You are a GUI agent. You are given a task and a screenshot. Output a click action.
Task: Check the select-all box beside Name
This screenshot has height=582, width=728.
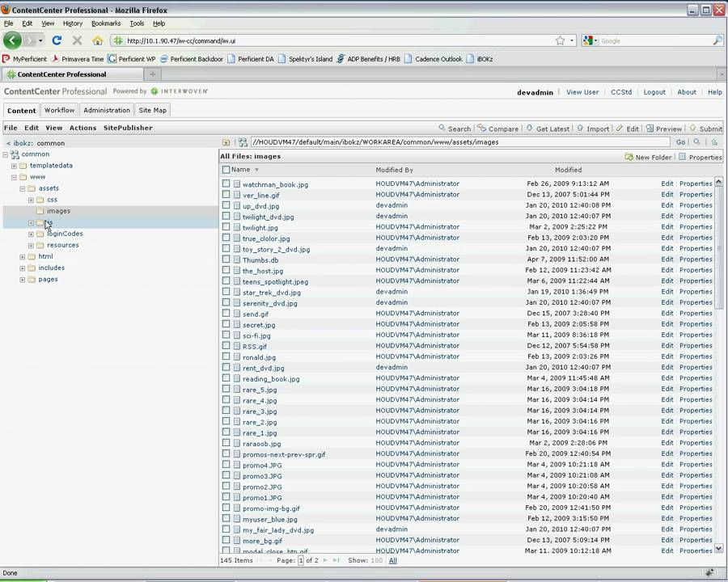coord(226,170)
